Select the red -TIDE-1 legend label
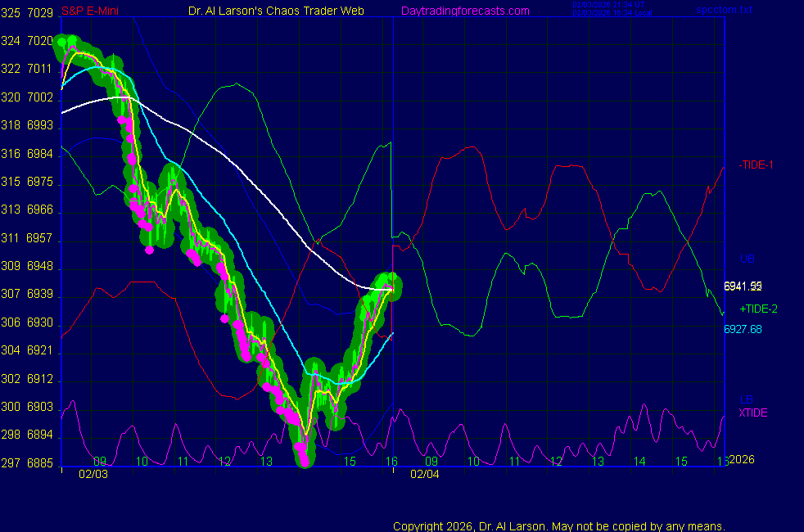The width and height of the screenshot is (804, 532). [757, 165]
